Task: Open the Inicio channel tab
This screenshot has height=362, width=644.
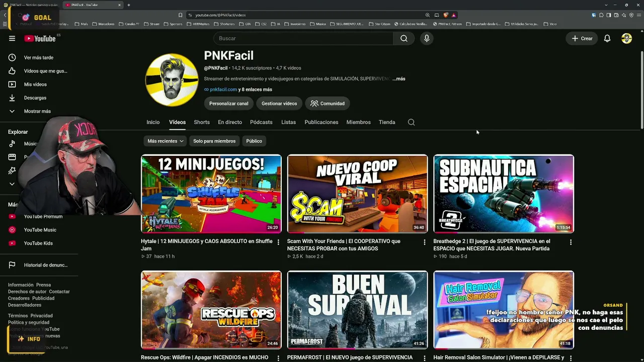Action: pos(153,122)
